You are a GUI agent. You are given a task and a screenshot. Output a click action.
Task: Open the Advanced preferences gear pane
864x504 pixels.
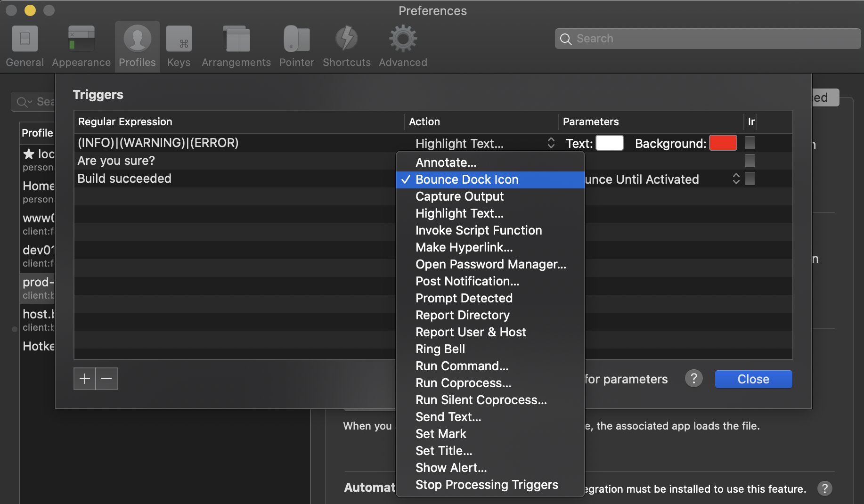point(403,47)
